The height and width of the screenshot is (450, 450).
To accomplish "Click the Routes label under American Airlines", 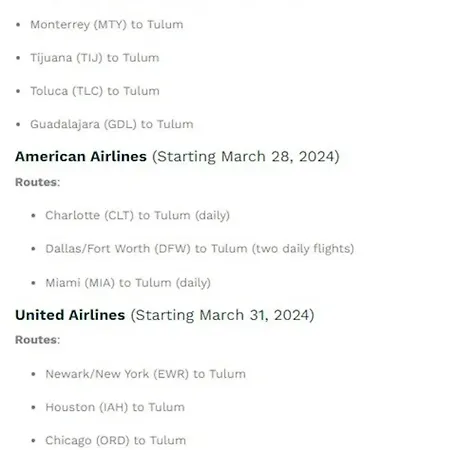I will [38, 182].
